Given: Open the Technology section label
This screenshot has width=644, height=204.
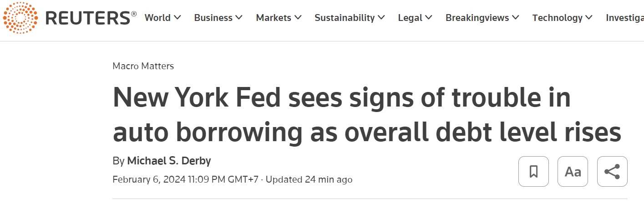Looking at the screenshot, I should [x=557, y=18].
